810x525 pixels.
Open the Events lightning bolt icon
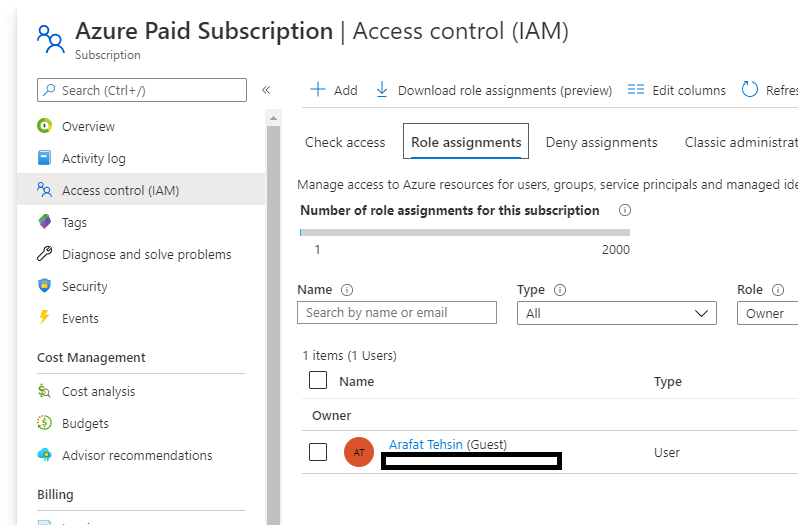coord(44,318)
